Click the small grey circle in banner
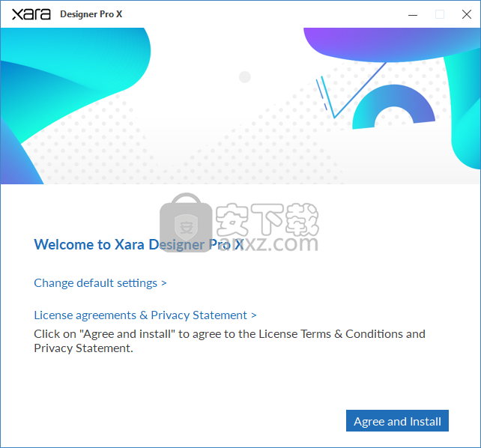The image size is (481, 448). 245,77
